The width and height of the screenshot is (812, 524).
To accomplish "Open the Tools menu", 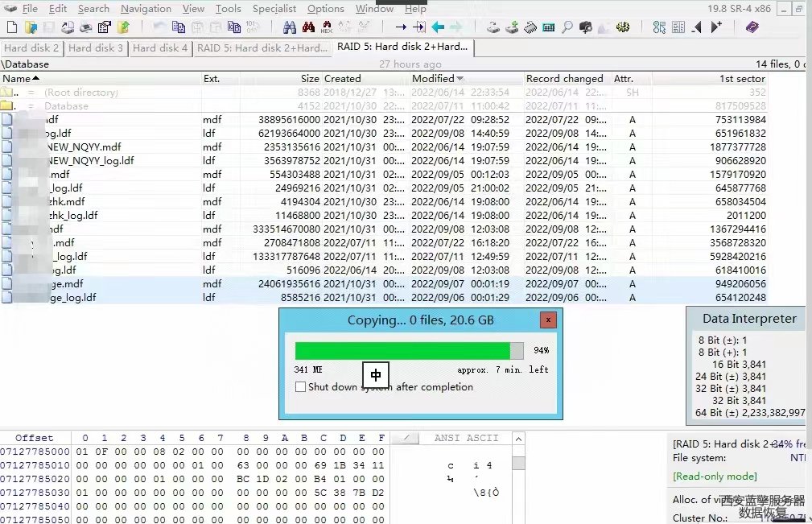I will pyautogui.click(x=228, y=9).
